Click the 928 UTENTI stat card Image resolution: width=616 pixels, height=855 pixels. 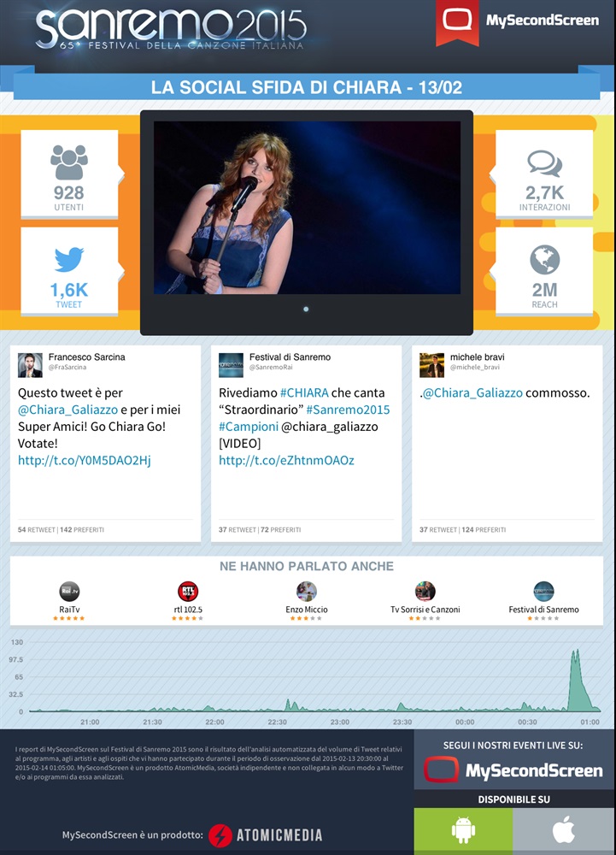[69, 174]
